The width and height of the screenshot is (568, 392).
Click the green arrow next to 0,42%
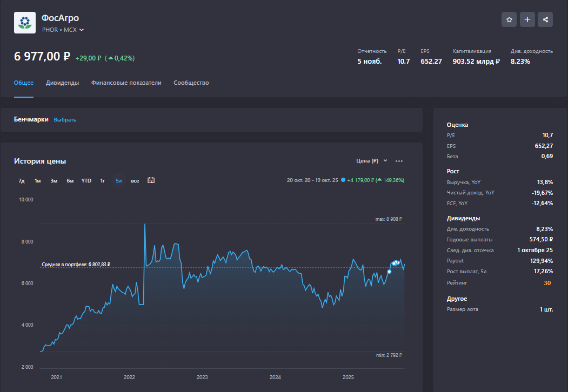pos(111,58)
